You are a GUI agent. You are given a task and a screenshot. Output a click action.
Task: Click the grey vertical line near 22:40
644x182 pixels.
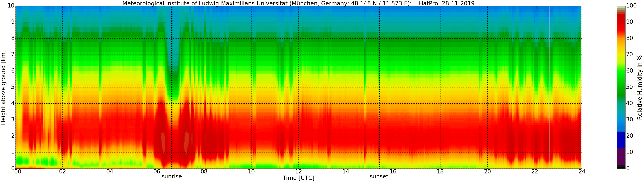550,87
